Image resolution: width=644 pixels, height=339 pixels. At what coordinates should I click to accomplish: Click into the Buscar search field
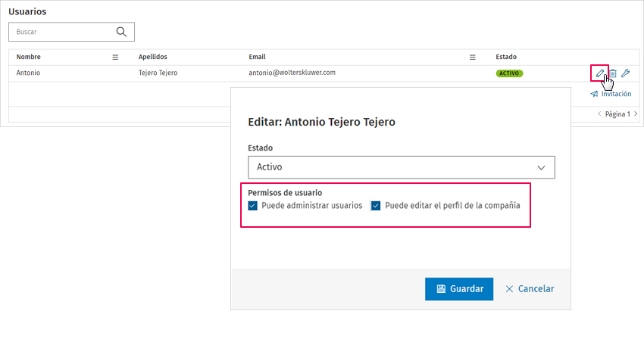pyautogui.click(x=71, y=32)
